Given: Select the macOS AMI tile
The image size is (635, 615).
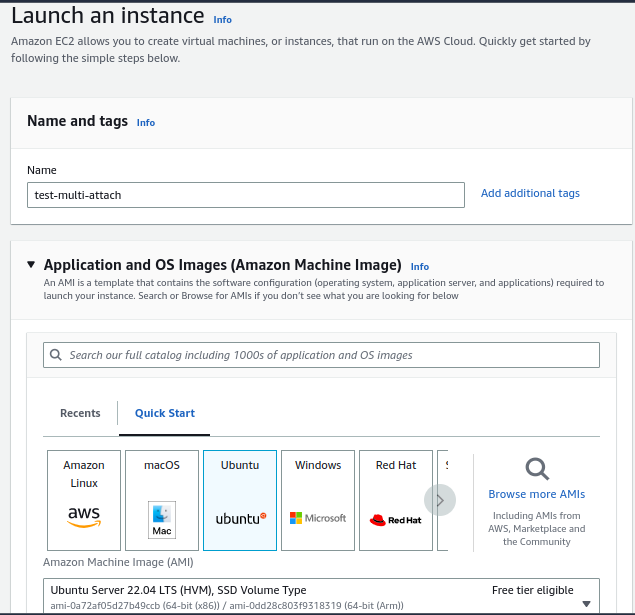Looking at the screenshot, I should coord(162,500).
